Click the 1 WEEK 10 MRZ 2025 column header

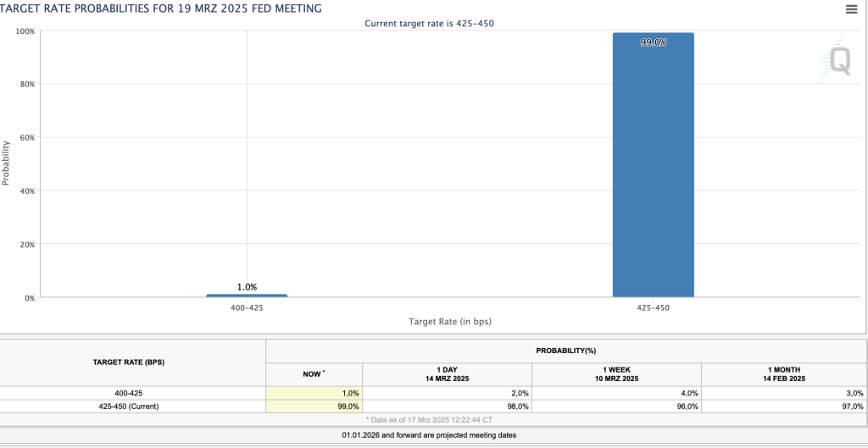pyautogui.click(x=616, y=374)
